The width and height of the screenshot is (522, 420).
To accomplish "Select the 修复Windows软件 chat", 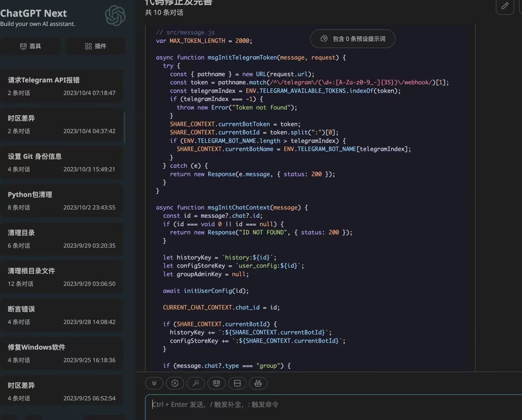I will point(61,353).
